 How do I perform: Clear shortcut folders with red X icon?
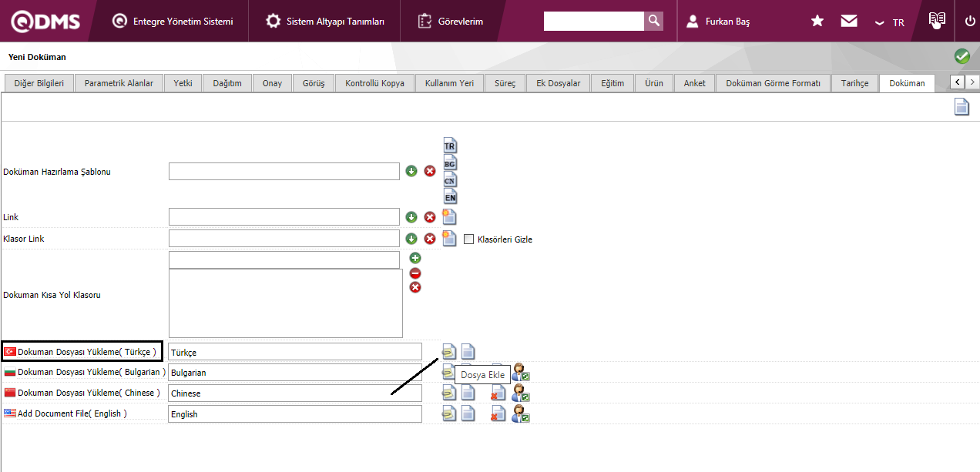[415, 287]
